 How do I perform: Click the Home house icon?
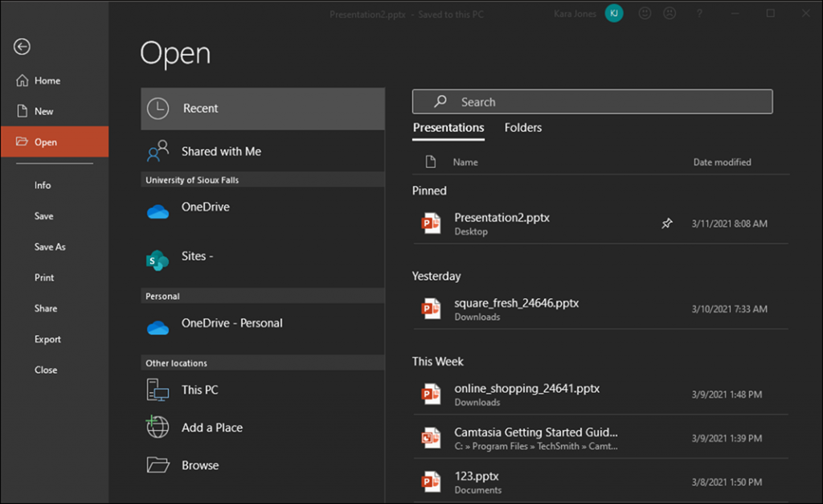pyautogui.click(x=22, y=80)
